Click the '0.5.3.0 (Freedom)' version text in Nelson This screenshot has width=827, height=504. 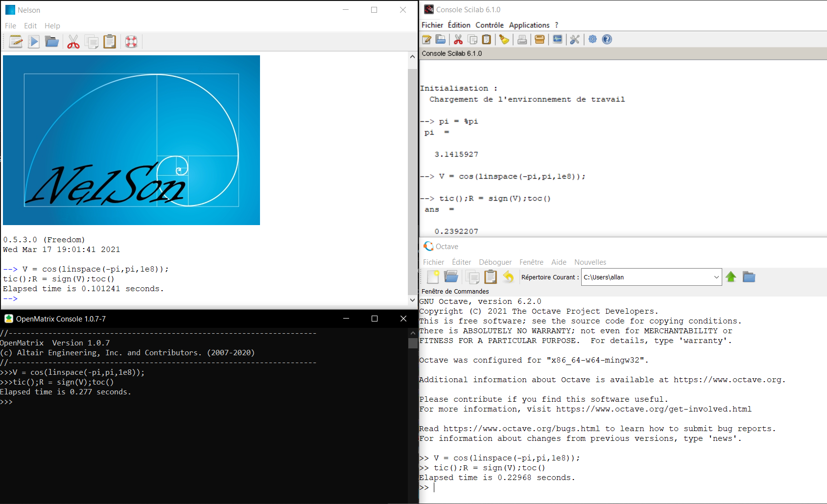(x=44, y=240)
